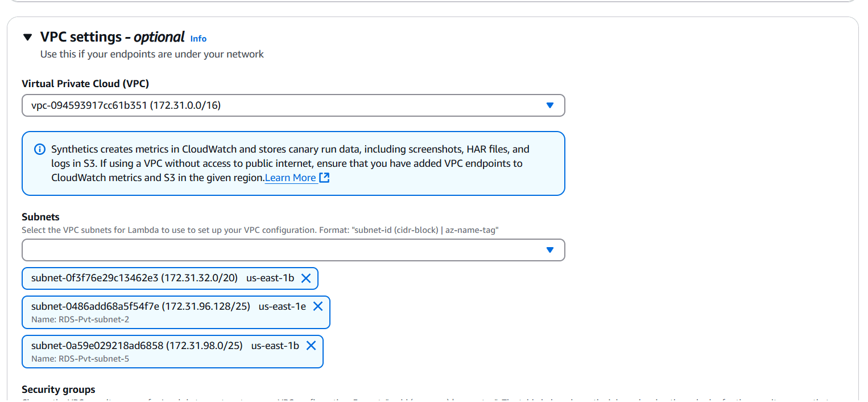The width and height of the screenshot is (868, 402).
Task: Click 'Use this if your endpoints' description
Action: [x=152, y=55]
